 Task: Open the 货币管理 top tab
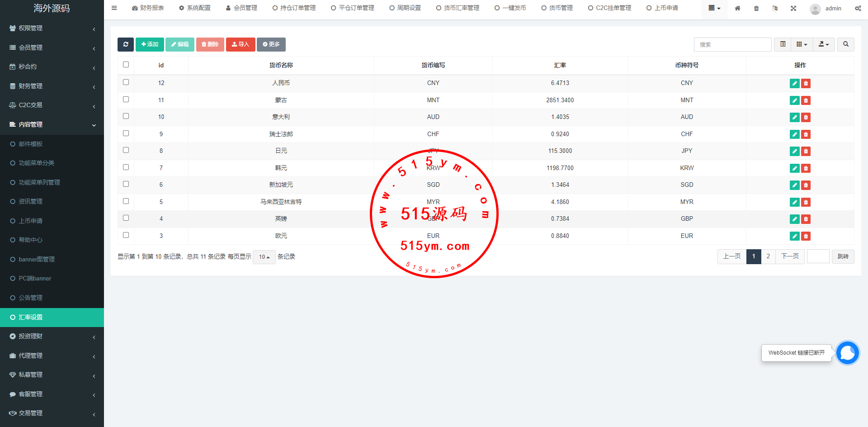pos(557,8)
